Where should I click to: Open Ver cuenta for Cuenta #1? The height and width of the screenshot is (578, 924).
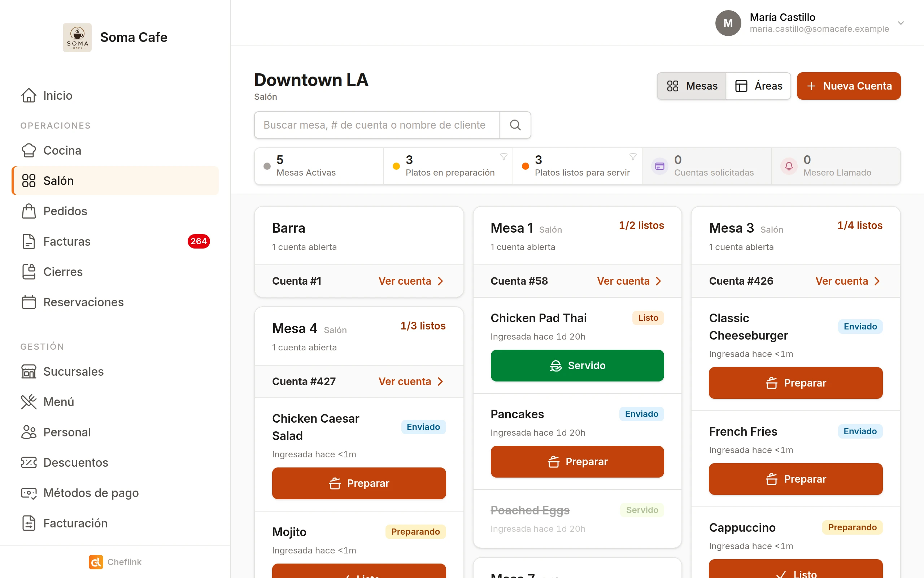[411, 281]
